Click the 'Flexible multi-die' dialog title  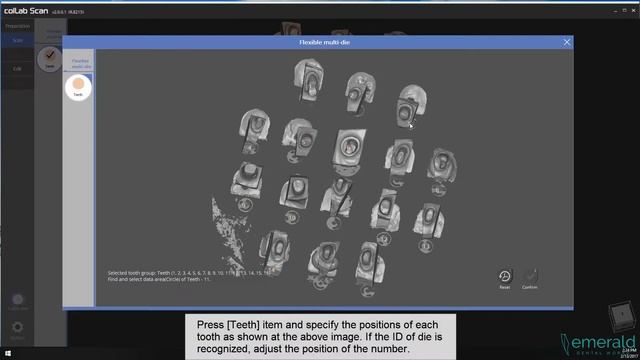[324, 42]
